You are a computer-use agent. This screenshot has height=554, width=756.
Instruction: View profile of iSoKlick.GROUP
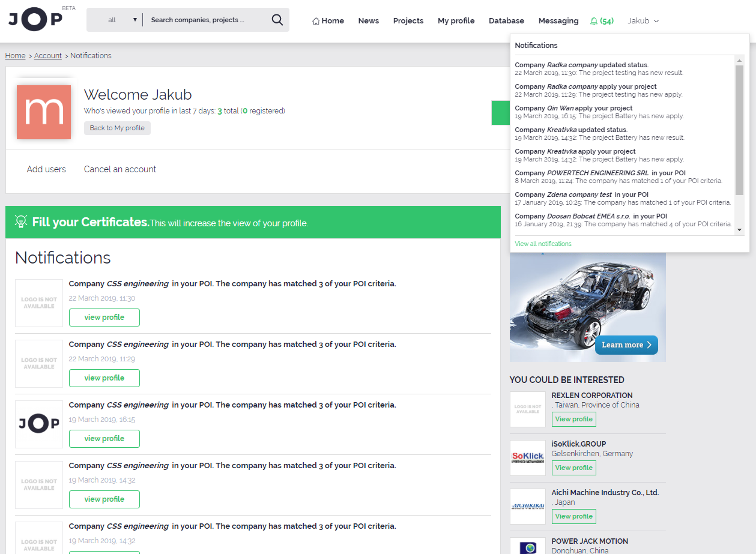[574, 468]
